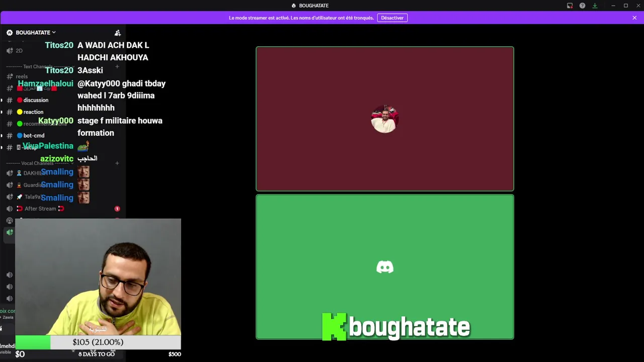Click username VivaPalestina in chat overlay
Image resolution: width=644 pixels, height=362 pixels.
[x=48, y=146]
